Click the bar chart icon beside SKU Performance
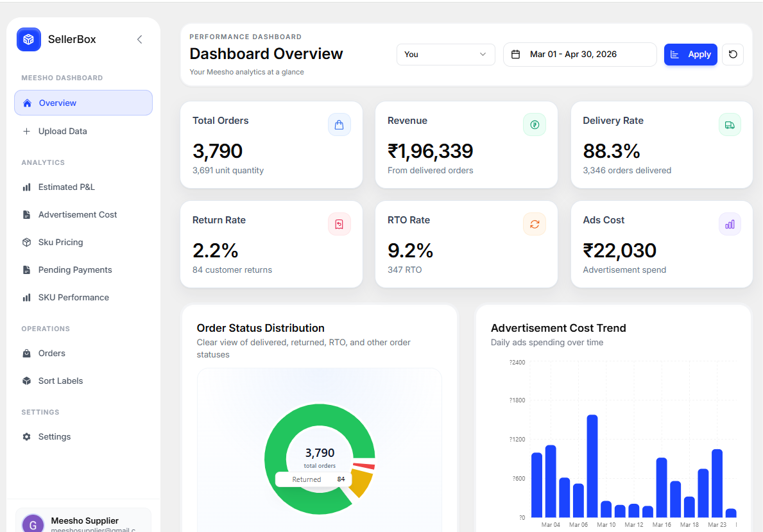 27,297
